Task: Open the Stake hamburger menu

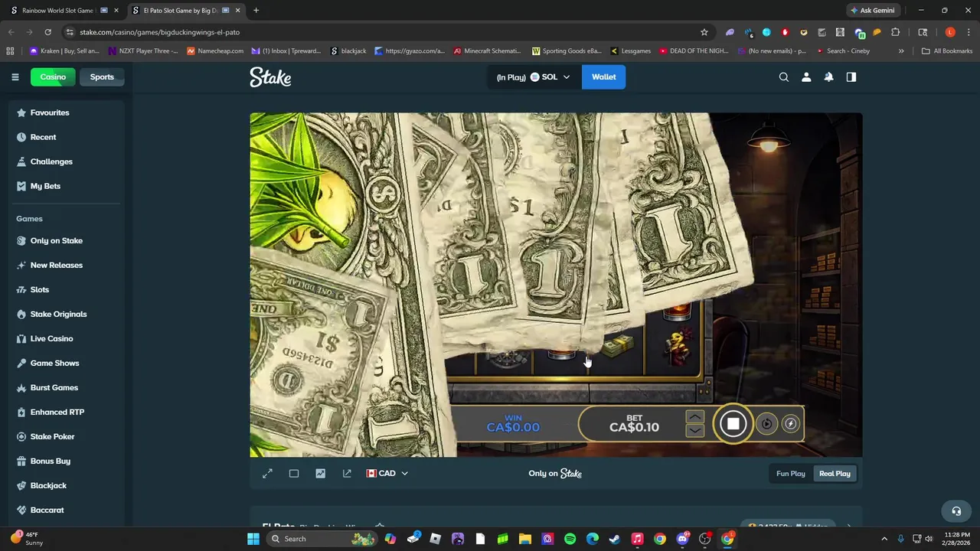Action: (15, 77)
